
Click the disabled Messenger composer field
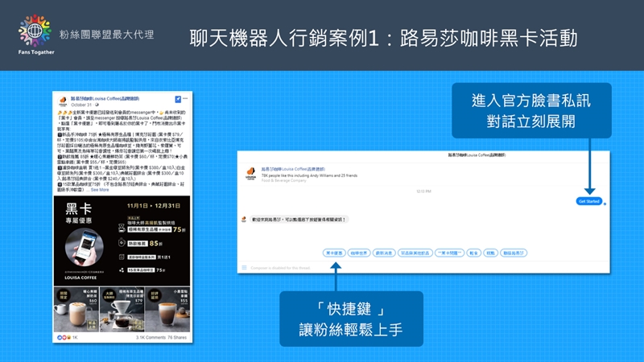tap(280, 268)
